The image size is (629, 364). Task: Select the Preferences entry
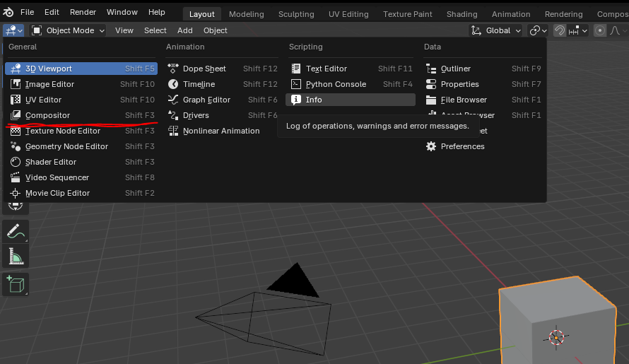click(483, 146)
